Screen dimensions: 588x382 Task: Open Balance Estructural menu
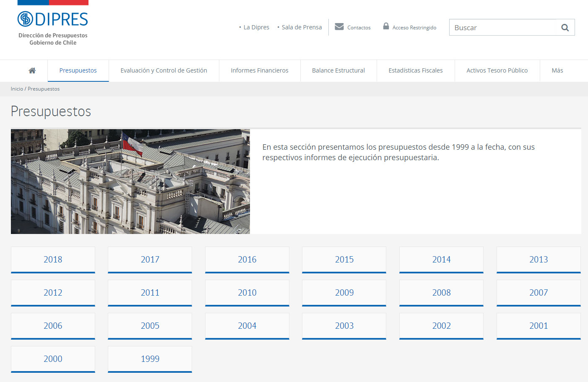coord(338,70)
